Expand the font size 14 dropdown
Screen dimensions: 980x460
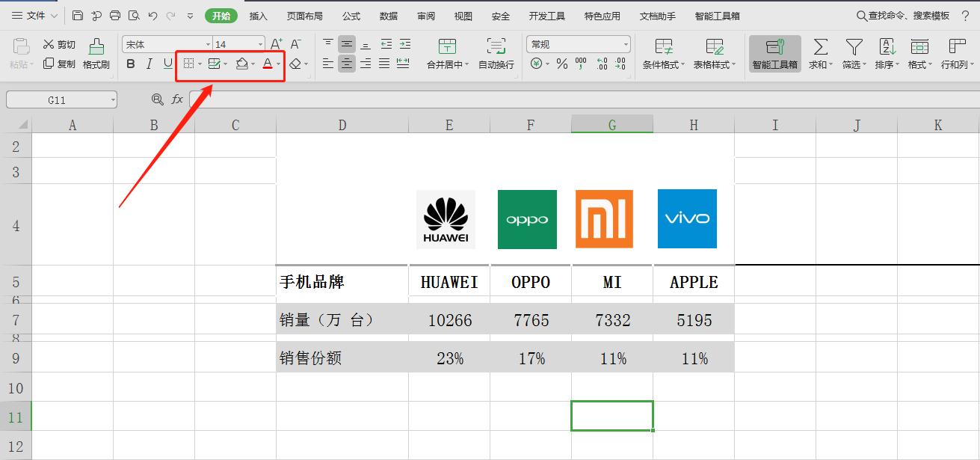[x=260, y=45]
